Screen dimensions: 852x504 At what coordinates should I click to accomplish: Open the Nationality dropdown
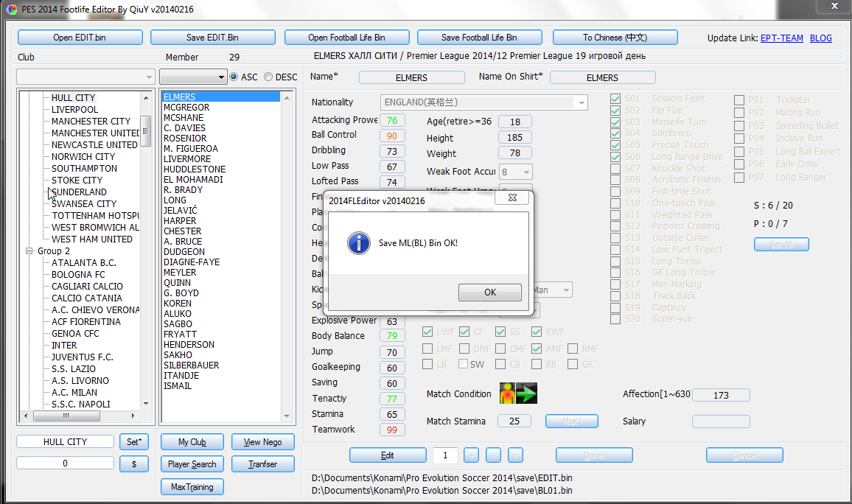tap(582, 102)
